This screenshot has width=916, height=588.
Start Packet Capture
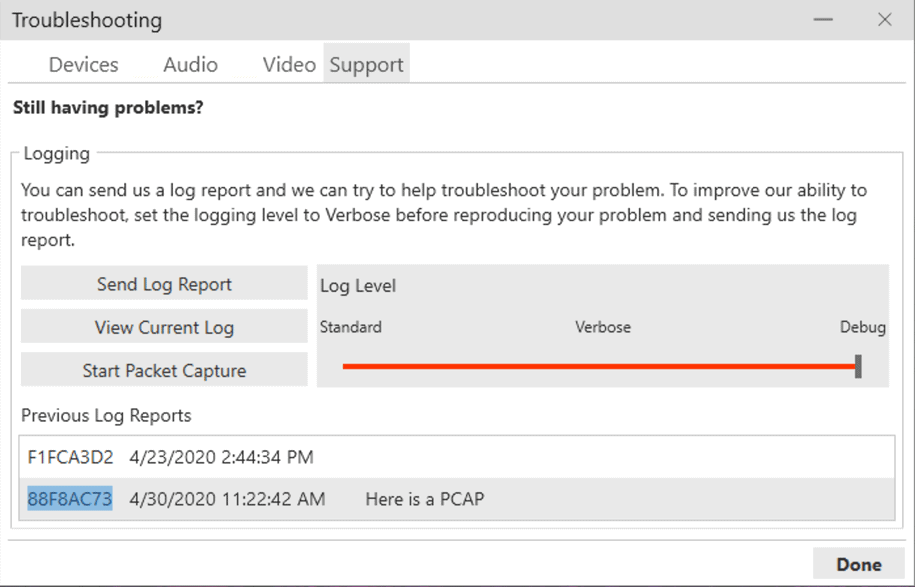(x=164, y=370)
